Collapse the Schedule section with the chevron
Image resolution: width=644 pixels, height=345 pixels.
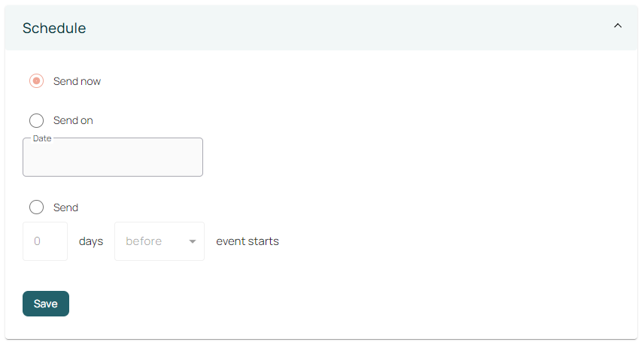pyautogui.click(x=618, y=26)
